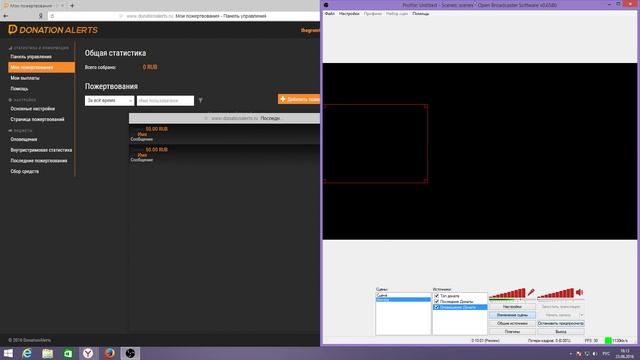
Task: Expand the arrow next to 'Начать запись' in OBS
Action: [582, 315]
